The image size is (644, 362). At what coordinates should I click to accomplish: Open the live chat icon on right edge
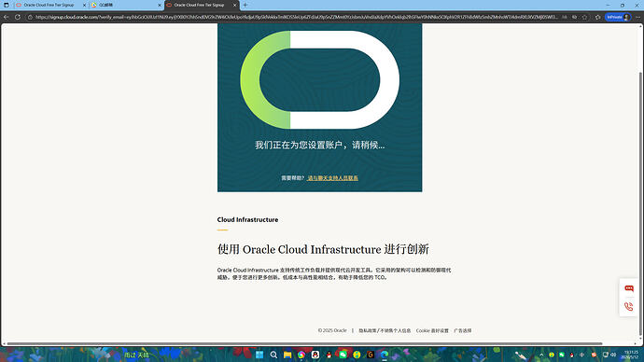pyautogui.click(x=629, y=288)
